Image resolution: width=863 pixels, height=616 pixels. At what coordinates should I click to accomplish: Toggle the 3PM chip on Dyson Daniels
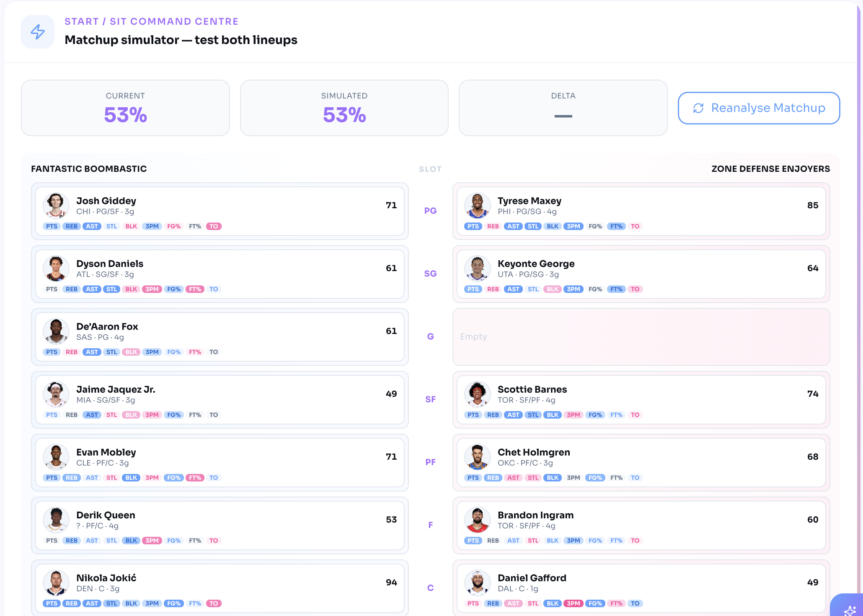152,289
